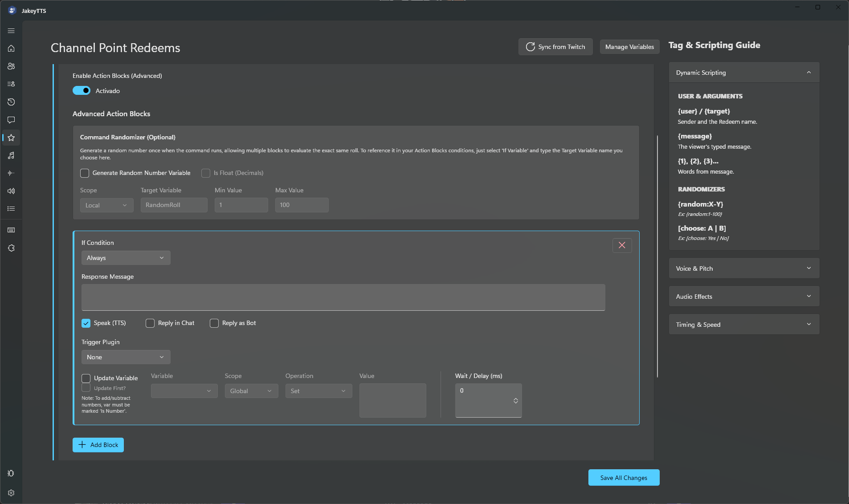849x504 pixels.
Task: Uncheck the Speak (TTS) checkbox
Action: 86,323
